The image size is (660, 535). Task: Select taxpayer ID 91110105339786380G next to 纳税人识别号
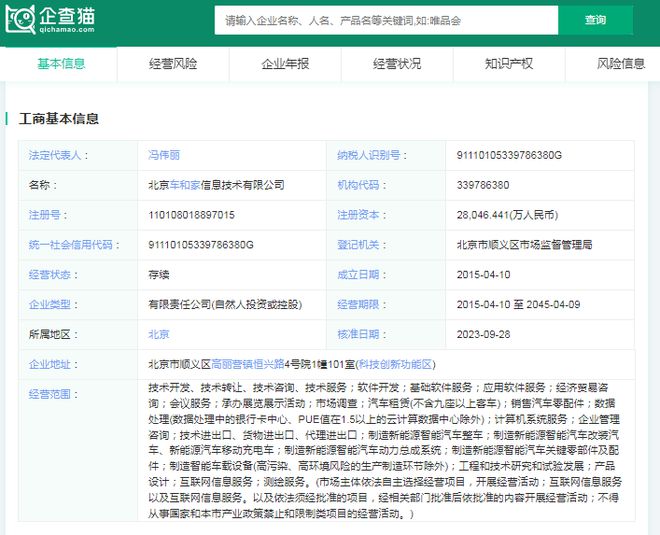tap(509, 155)
